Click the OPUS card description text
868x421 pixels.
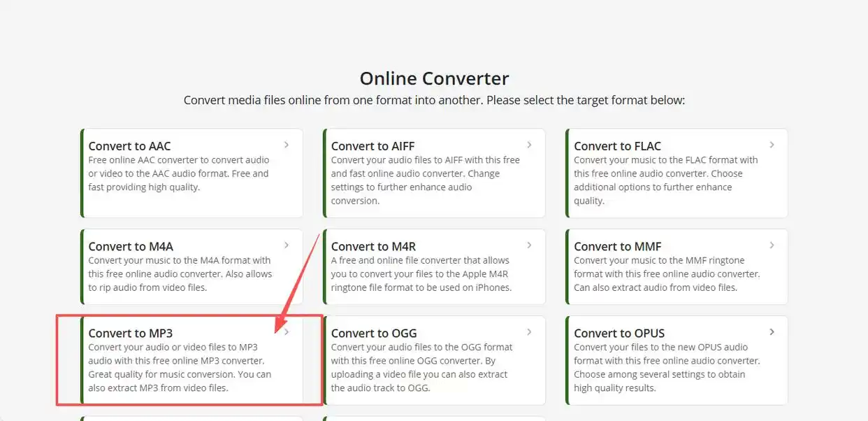tap(667, 368)
